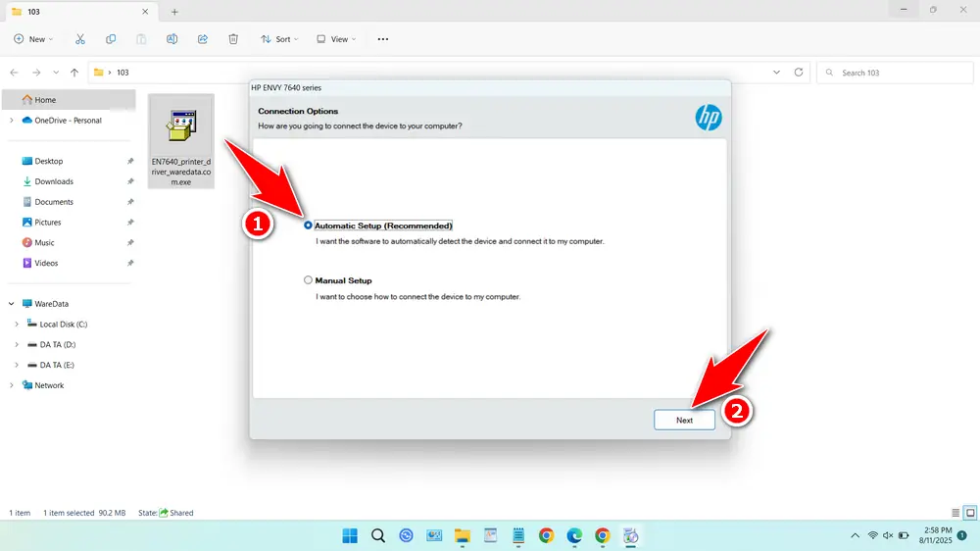Viewport: 980px width, 551px height.
Task: Open recent locations chevron
Action: point(56,73)
